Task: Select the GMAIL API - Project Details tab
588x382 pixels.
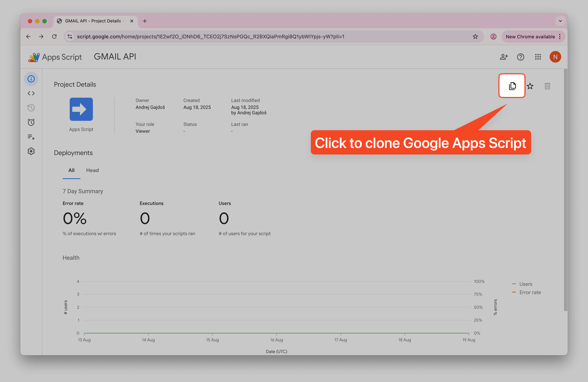Action: pos(95,21)
